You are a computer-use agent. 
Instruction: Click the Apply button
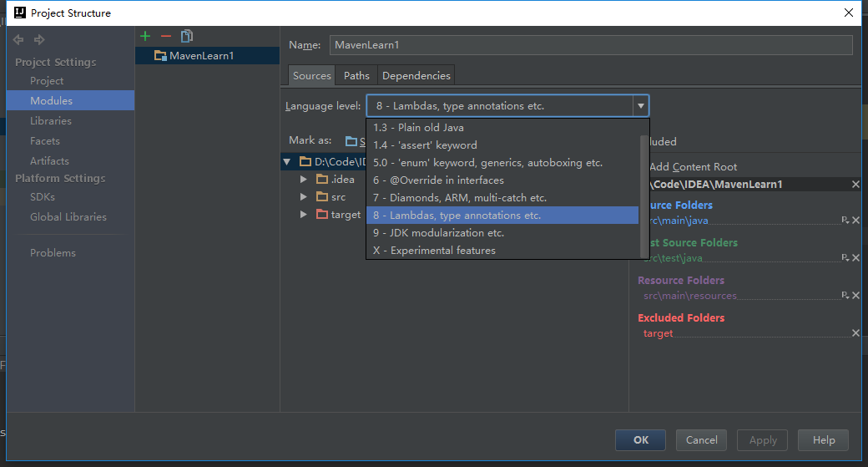(763, 440)
